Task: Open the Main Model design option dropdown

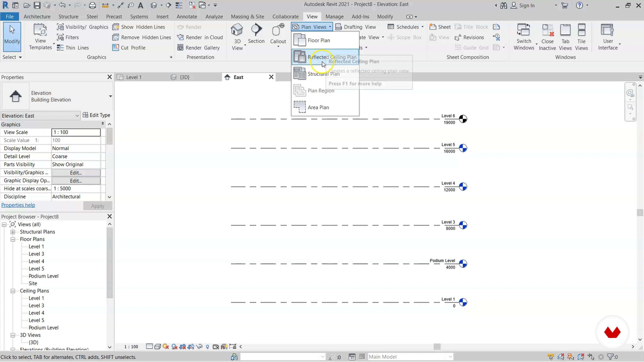Action: click(x=411, y=357)
